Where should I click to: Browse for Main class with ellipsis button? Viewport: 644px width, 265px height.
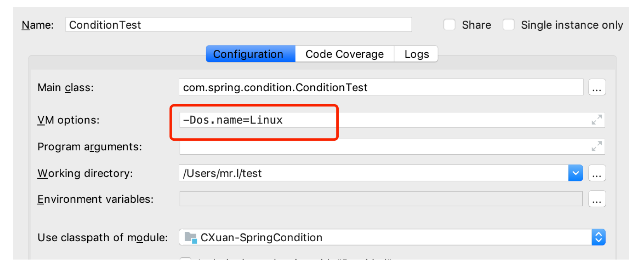point(597,87)
